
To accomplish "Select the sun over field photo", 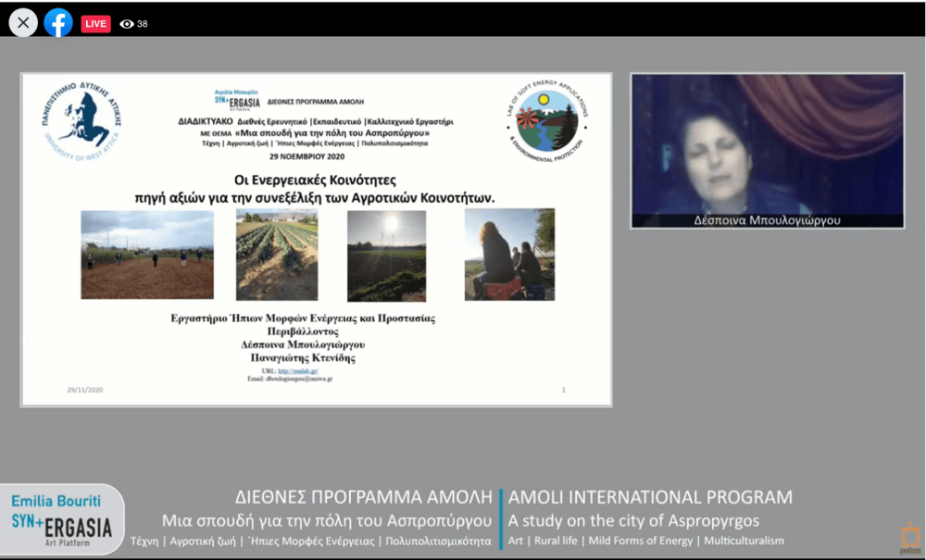I will click(x=386, y=255).
